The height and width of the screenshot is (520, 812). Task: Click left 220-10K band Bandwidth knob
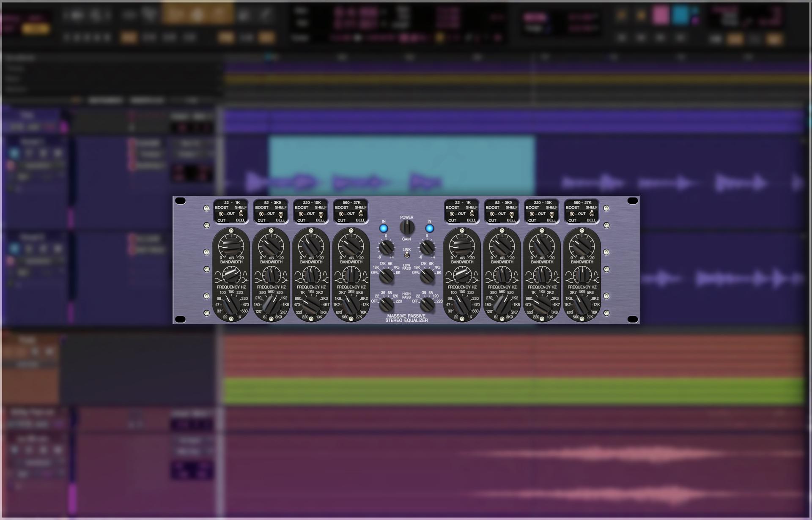pyautogui.click(x=311, y=275)
